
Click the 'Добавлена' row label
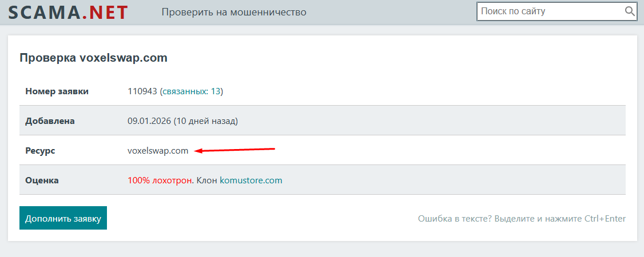coord(50,121)
